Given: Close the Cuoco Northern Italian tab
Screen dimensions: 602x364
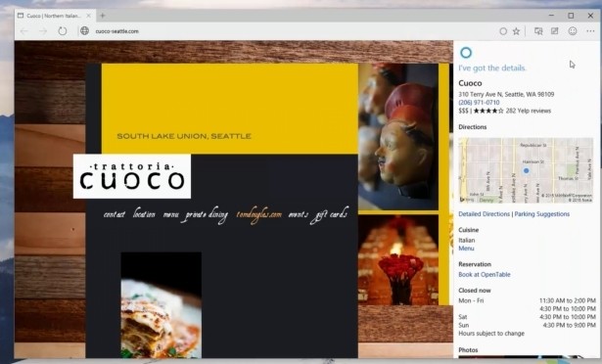Looking at the screenshot, I should 89,16.
